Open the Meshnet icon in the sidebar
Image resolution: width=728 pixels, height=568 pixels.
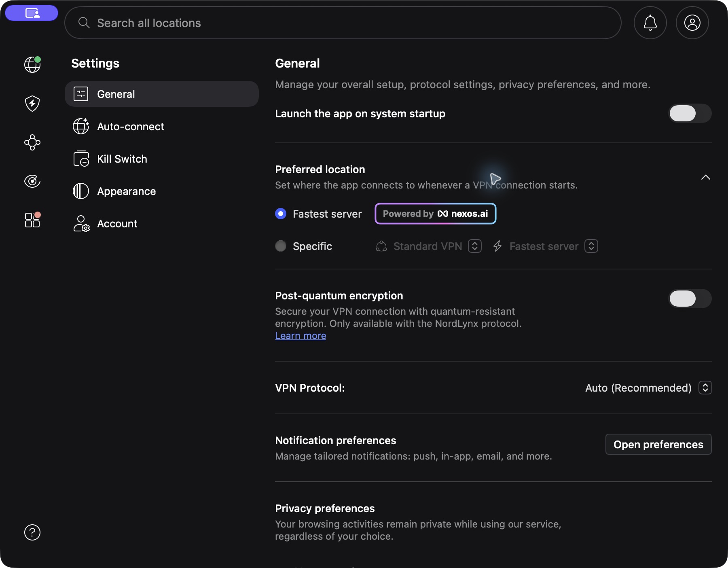pyautogui.click(x=32, y=142)
